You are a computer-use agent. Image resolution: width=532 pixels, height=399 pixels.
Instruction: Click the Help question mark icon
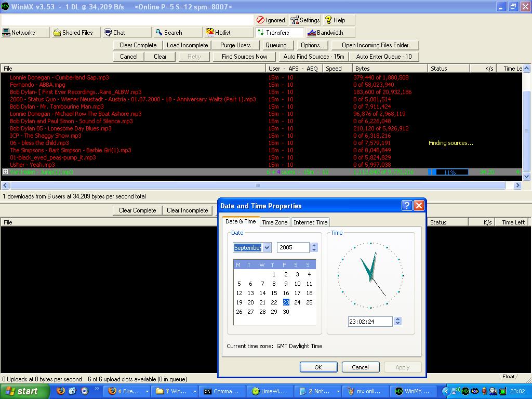(x=328, y=20)
